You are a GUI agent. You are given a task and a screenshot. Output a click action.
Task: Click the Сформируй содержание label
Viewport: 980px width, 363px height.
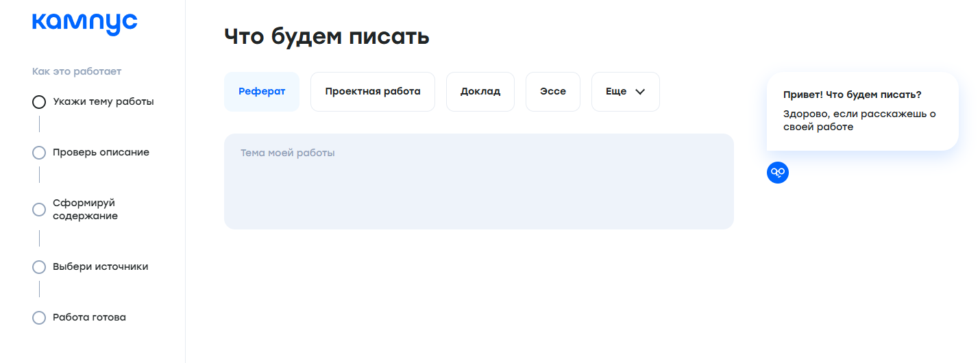[x=85, y=210]
